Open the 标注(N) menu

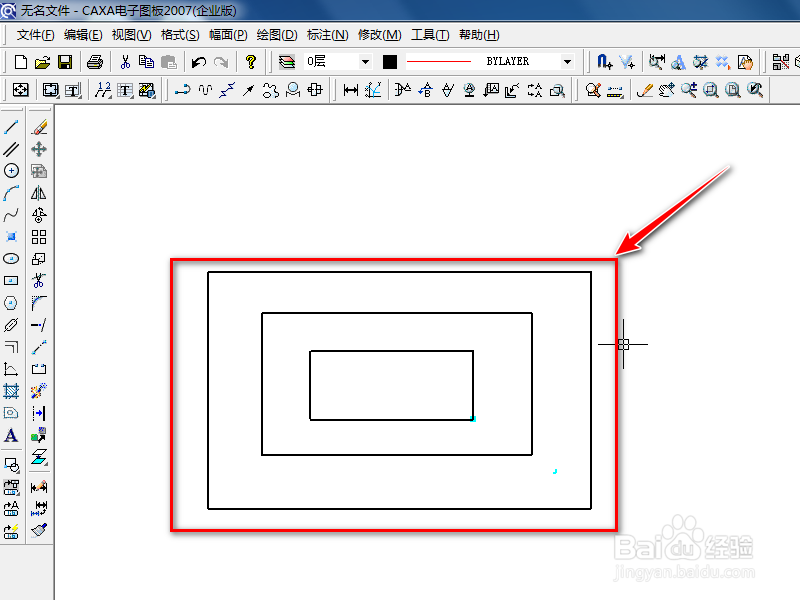point(328,35)
